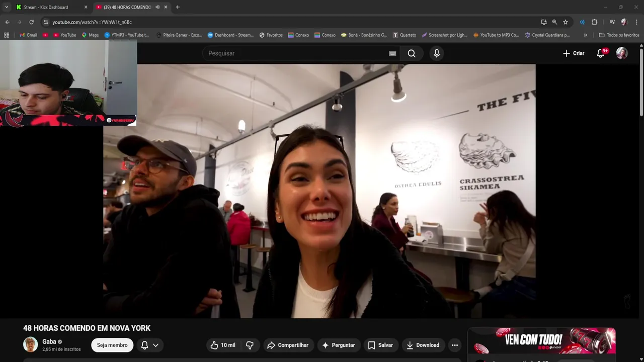This screenshot has height=362, width=644.
Task: Expand the hidden bookmarks chevron
Action: 585,35
